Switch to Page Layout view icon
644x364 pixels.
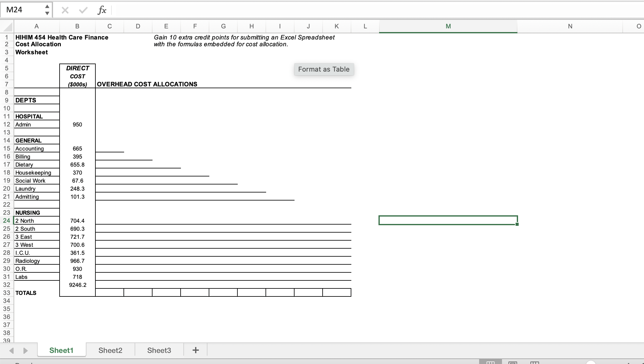coord(513,362)
